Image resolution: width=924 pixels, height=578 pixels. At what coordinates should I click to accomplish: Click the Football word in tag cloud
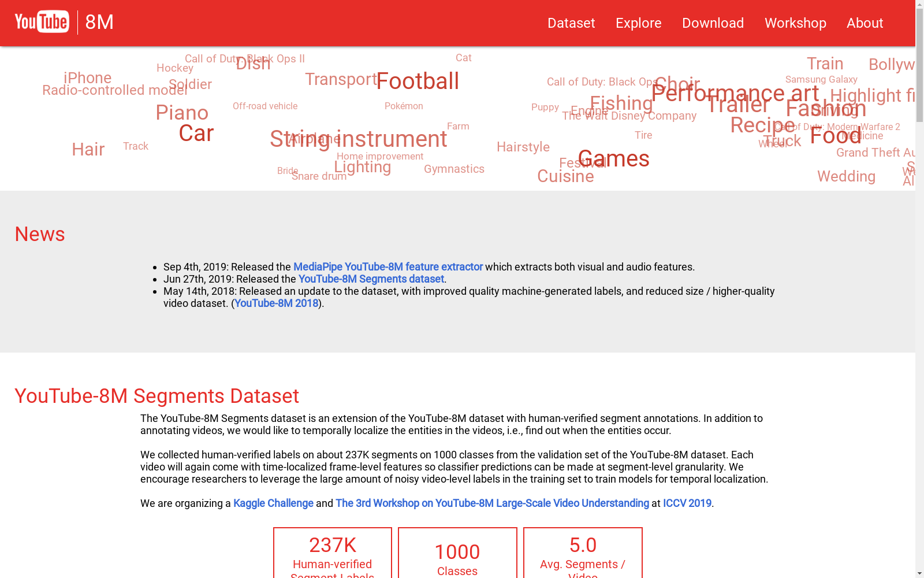pos(418,81)
